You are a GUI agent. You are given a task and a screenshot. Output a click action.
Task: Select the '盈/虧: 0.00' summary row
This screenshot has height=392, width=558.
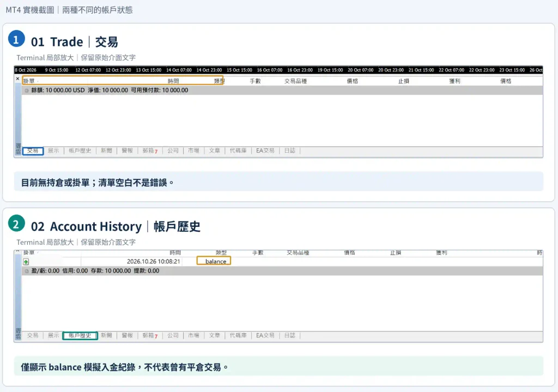pos(282,271)
